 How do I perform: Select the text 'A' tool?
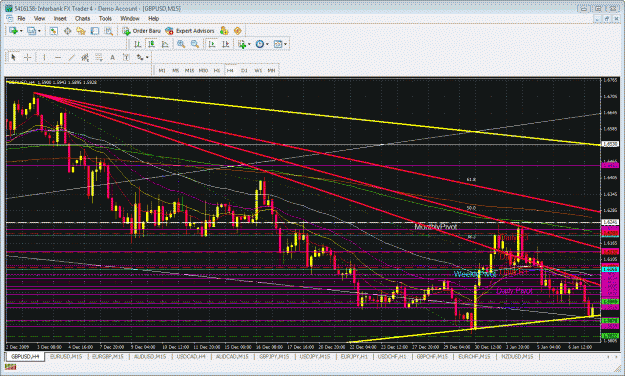coord(112,57)
